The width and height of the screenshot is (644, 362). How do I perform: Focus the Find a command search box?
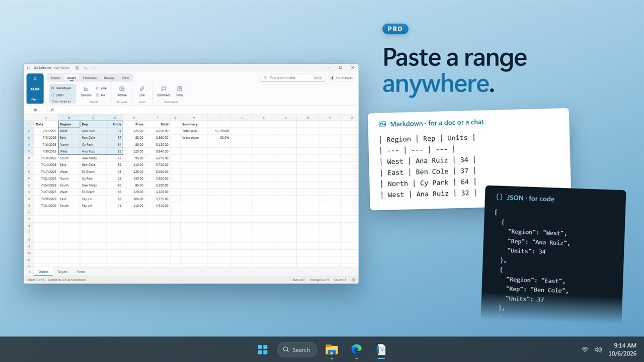pyautogui.click(x=292, y=78)
